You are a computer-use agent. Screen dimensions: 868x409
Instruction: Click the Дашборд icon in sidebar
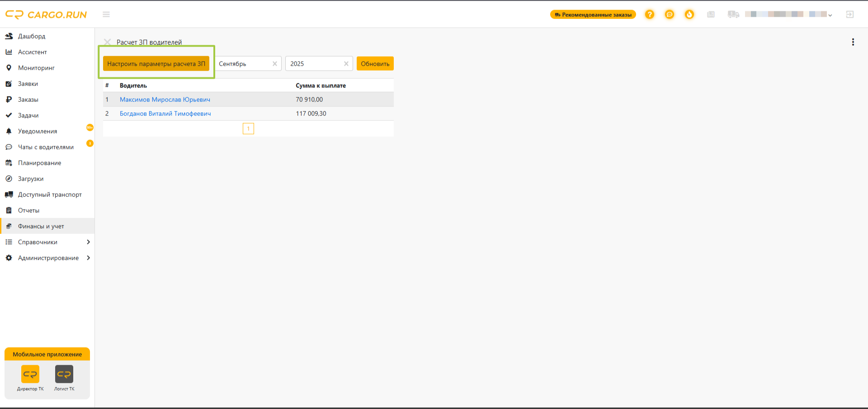pyautogui.click(x=9, y=36)
